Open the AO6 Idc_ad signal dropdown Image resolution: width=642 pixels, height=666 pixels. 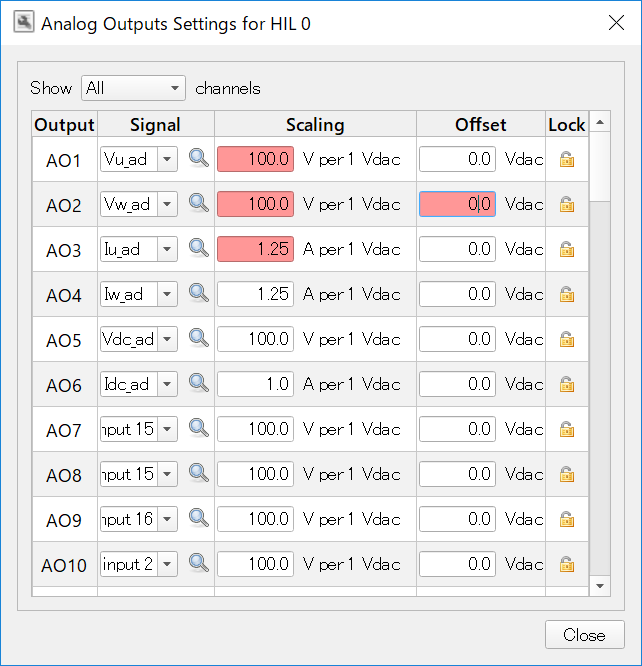(x=167, y=384)
